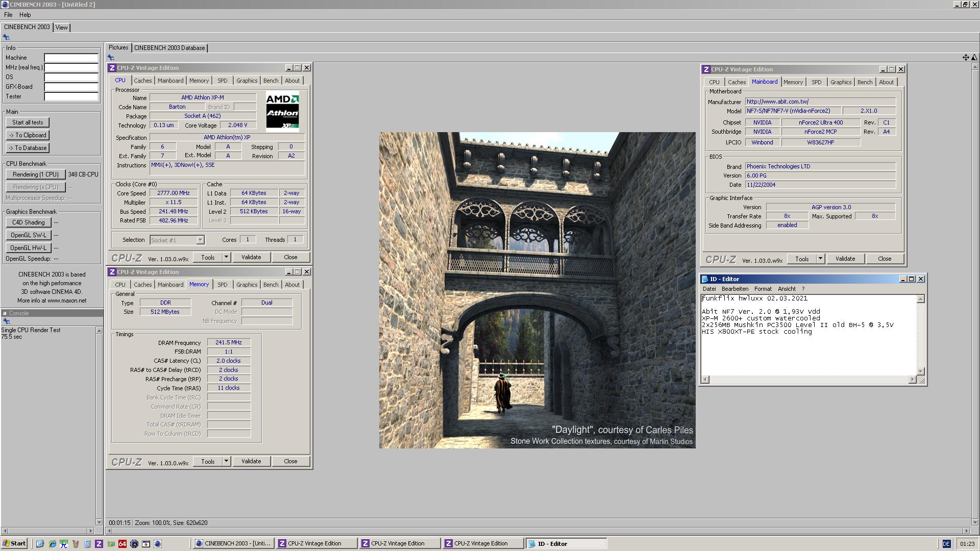980x551 pixels.
Task: Click the Windows Start button
Action: tap(14, 543)
